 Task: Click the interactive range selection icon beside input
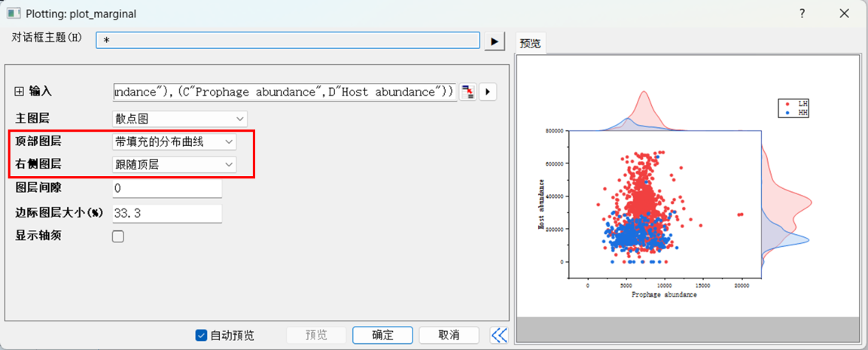click(x=468, y=91)
